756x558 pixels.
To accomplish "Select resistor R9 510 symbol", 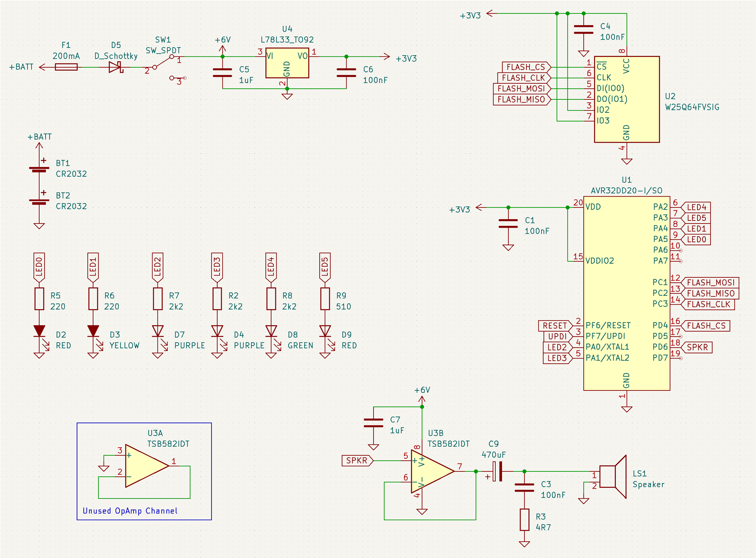I will click(x=325, y=299).
